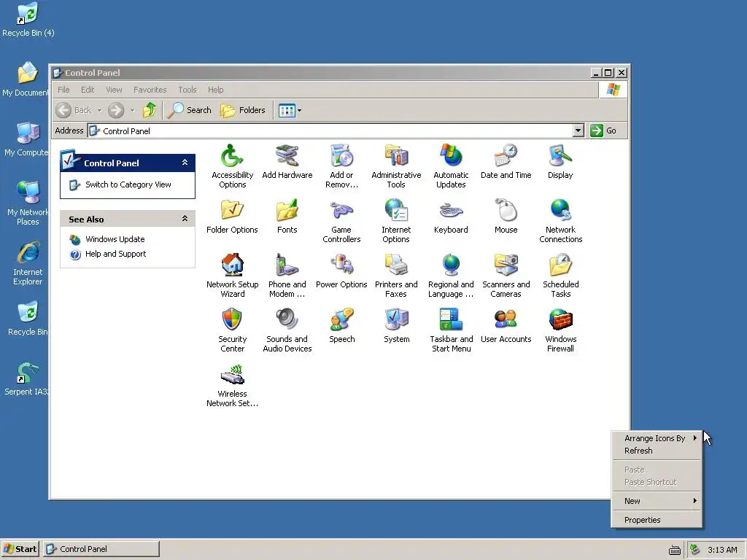This screenshot has height=560, width=747.
Task: Click the system tray clock
Action: [x=722, y=550]
